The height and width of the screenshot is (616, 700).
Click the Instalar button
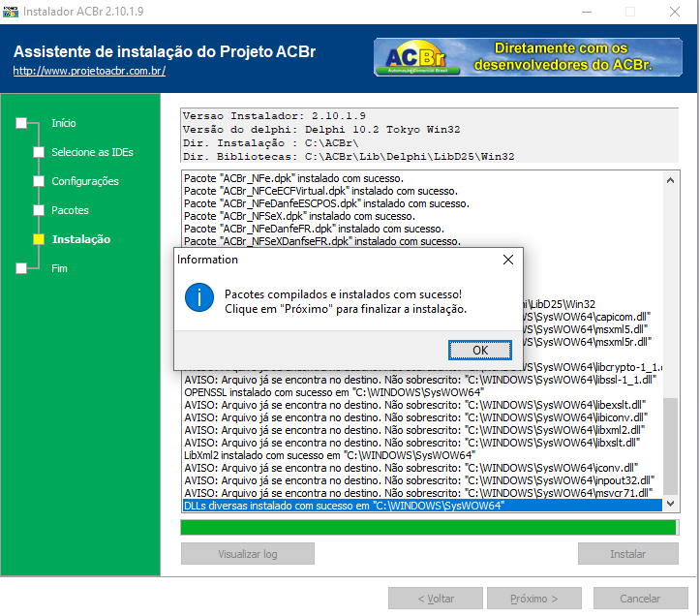point(628,554)
